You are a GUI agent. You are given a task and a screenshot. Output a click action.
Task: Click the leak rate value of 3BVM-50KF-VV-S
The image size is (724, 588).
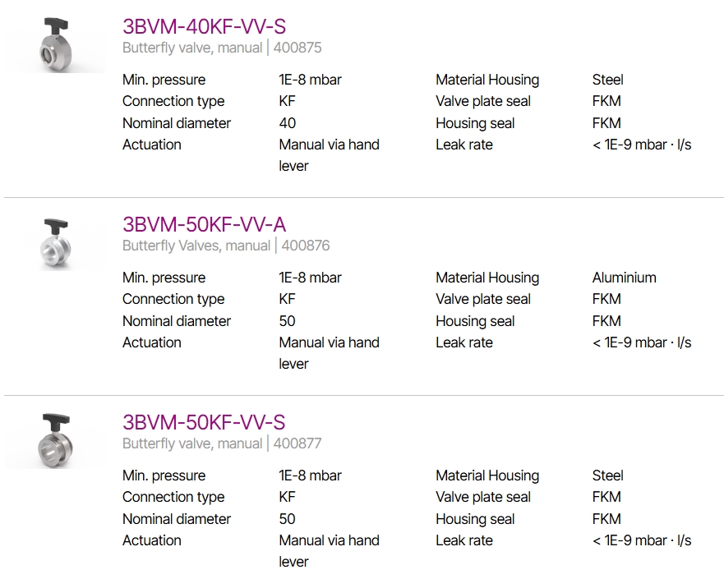point(642,540)
